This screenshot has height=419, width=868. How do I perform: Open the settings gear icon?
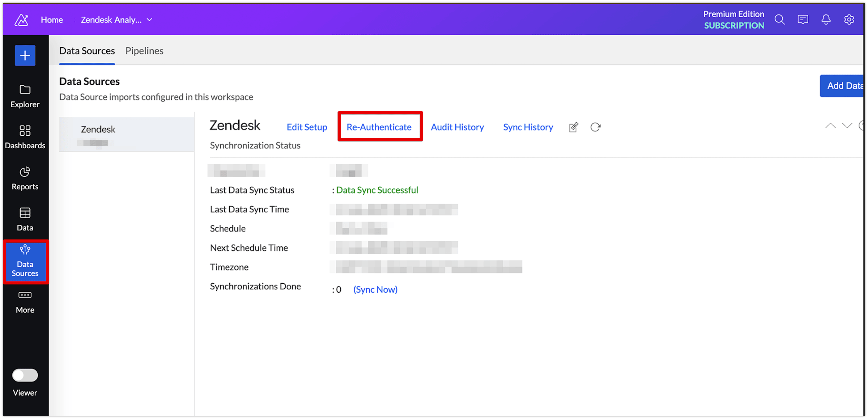point(849,19)
